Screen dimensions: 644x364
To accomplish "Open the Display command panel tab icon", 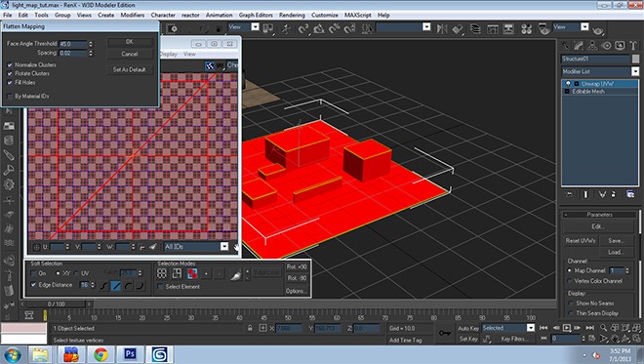I will pyautogui.click(x=620, y=46).
